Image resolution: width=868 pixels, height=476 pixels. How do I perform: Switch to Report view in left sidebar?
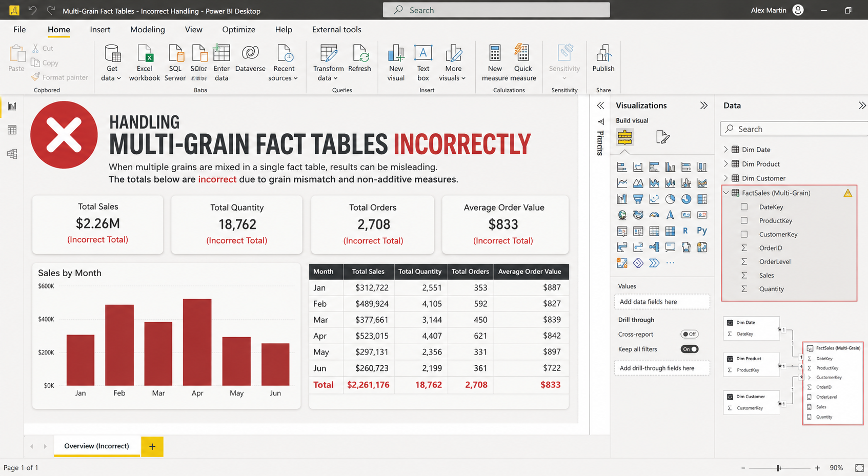[12, 106]
